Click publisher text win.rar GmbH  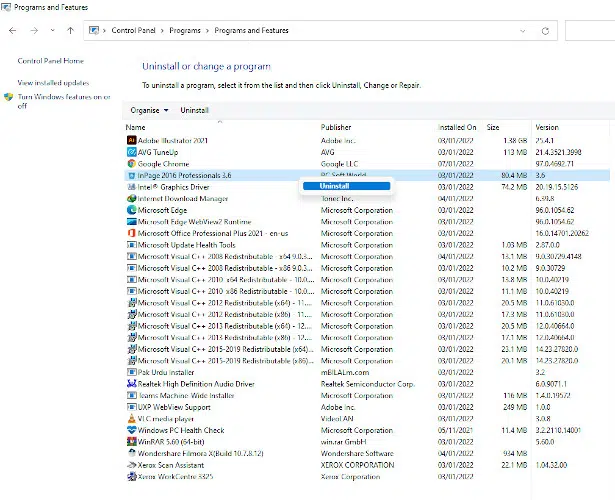(343, 442)
